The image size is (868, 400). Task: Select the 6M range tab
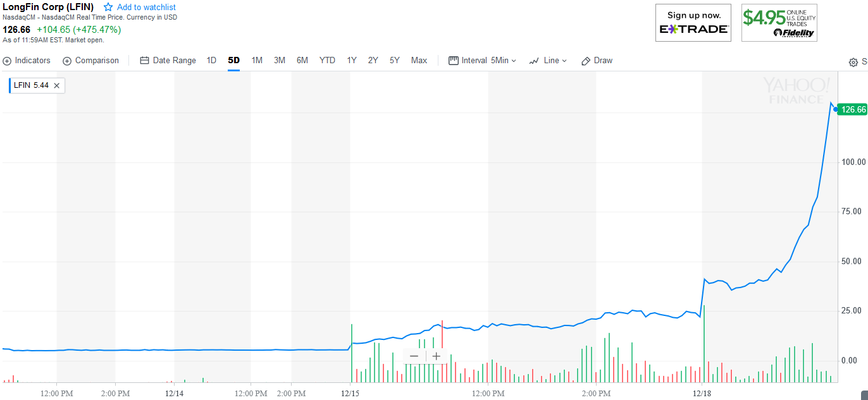coord(302,61)
